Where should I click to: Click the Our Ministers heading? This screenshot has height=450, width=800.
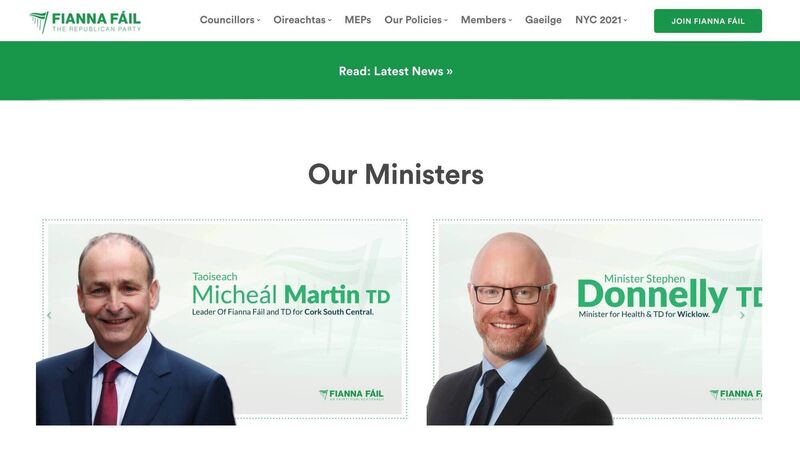[395, 174]
